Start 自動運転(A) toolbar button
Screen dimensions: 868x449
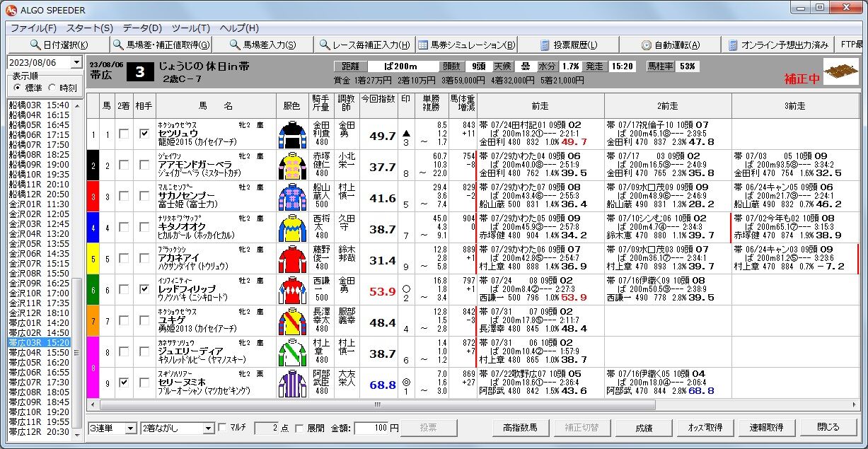click(671, 45)
